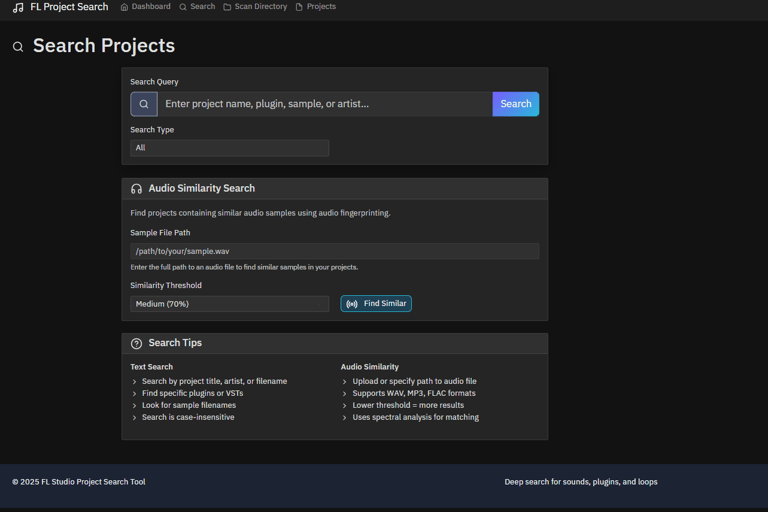Click chevron beside Search is case-insensitive
768x512 pixels.
134,417
